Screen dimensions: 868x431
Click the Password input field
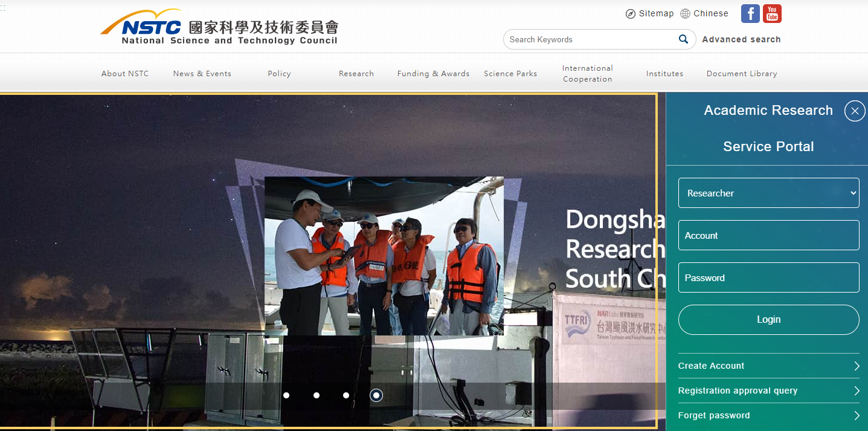pos(768,277)
